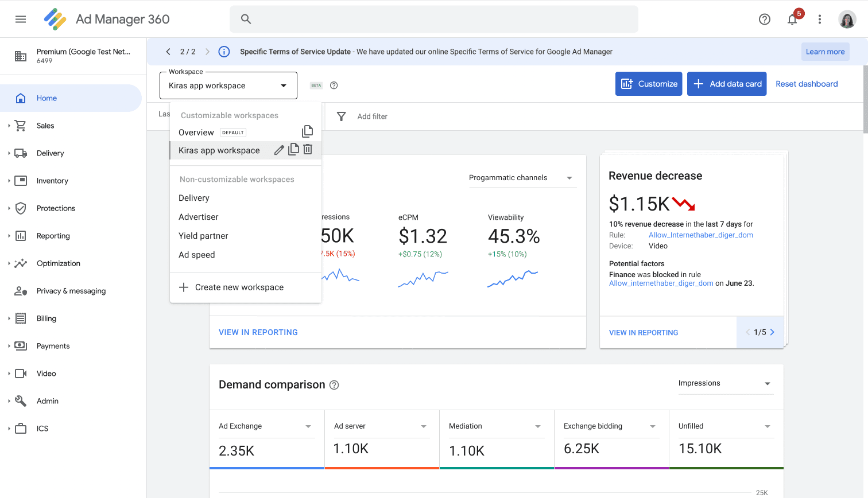Copy the Overview workspace using duplicate icon

308,131
